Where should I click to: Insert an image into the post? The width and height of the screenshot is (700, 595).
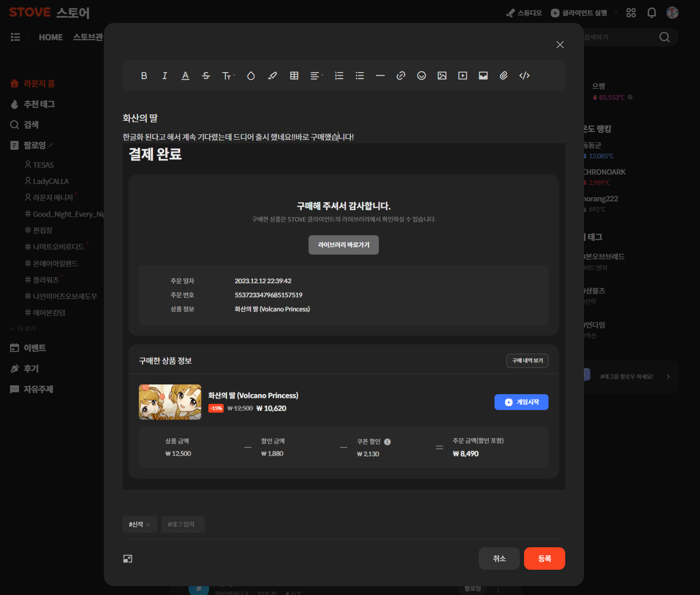[x=442, y=76]
